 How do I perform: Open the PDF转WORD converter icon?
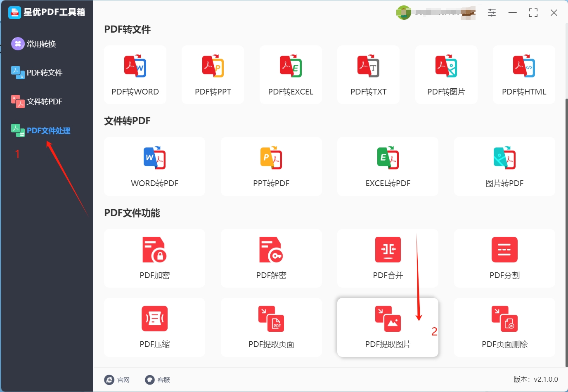[135, 66]
